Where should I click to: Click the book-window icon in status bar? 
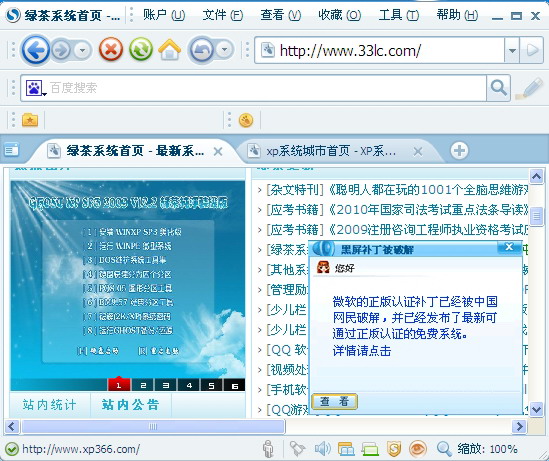[x=346, y=449]
